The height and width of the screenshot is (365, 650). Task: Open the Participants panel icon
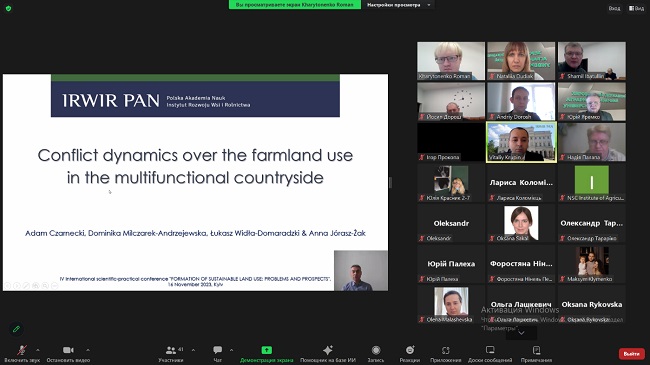170,350
